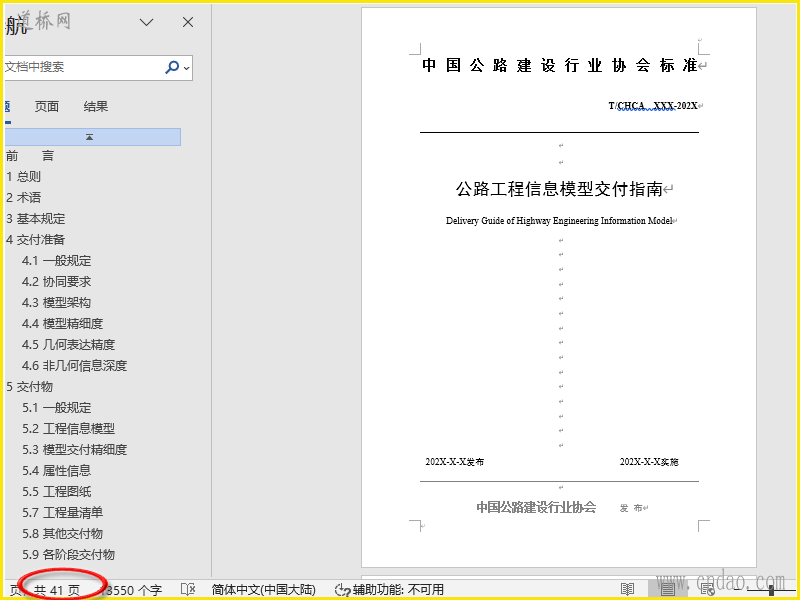The height and width of the screenshot is (600, 800).
Task: Click the document title 公路工程信息模型交付指南
Action: (559, 189)
